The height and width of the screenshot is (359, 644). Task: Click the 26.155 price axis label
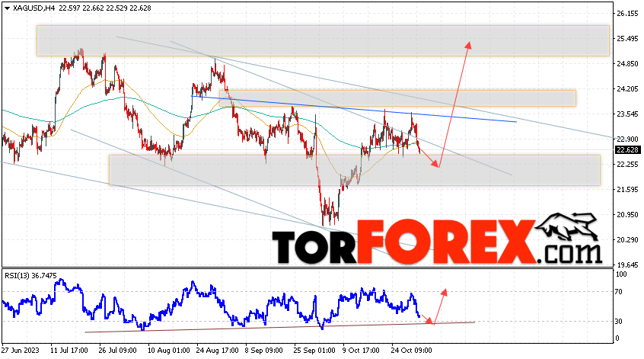627,14
